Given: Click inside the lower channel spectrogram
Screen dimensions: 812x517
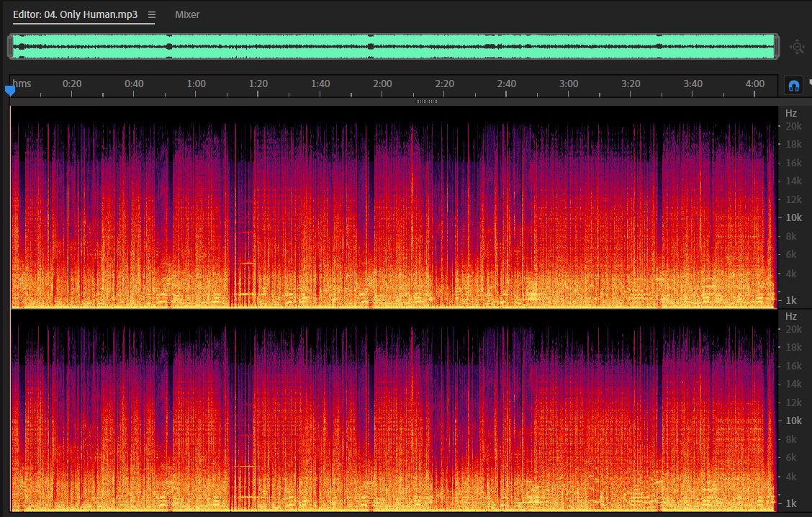Looking at the screenshot, I should (394, 411).
